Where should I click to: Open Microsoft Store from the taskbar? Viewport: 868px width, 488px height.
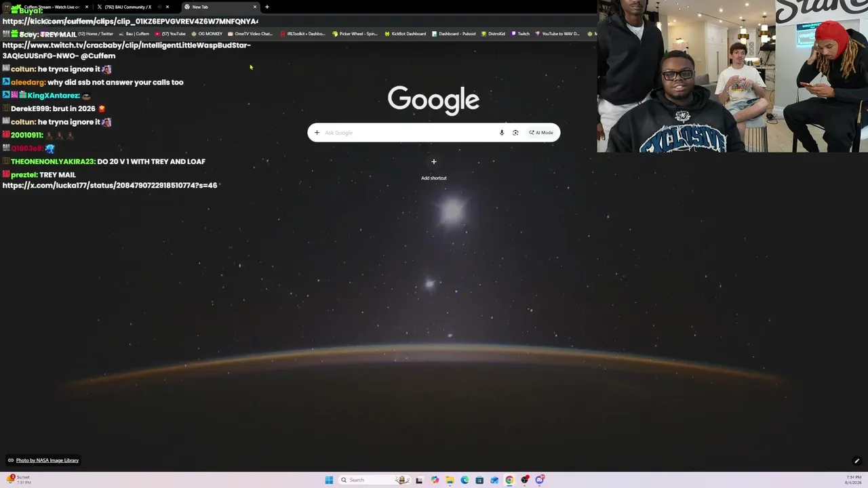pyautogui.click(x=479, y=480)
